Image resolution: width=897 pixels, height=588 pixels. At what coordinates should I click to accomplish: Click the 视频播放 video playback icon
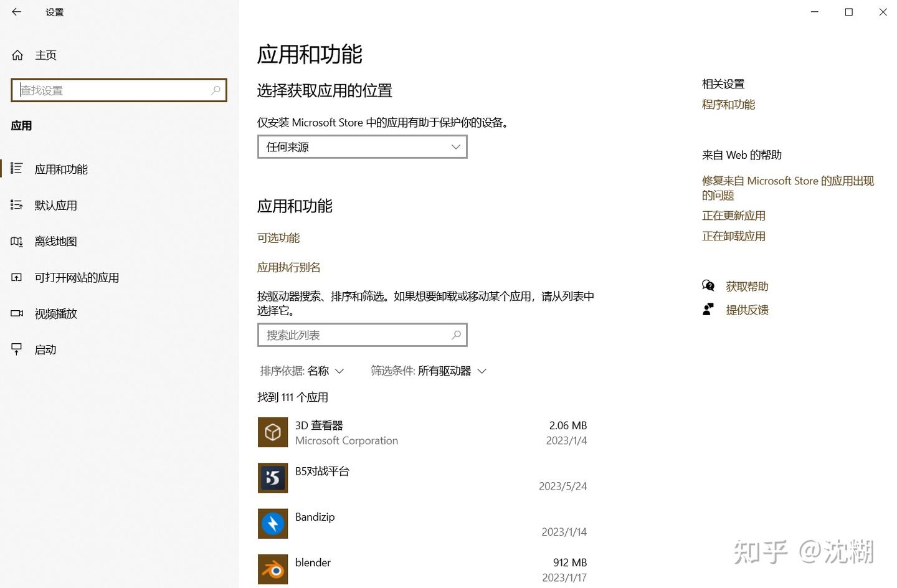click(16, 313)
